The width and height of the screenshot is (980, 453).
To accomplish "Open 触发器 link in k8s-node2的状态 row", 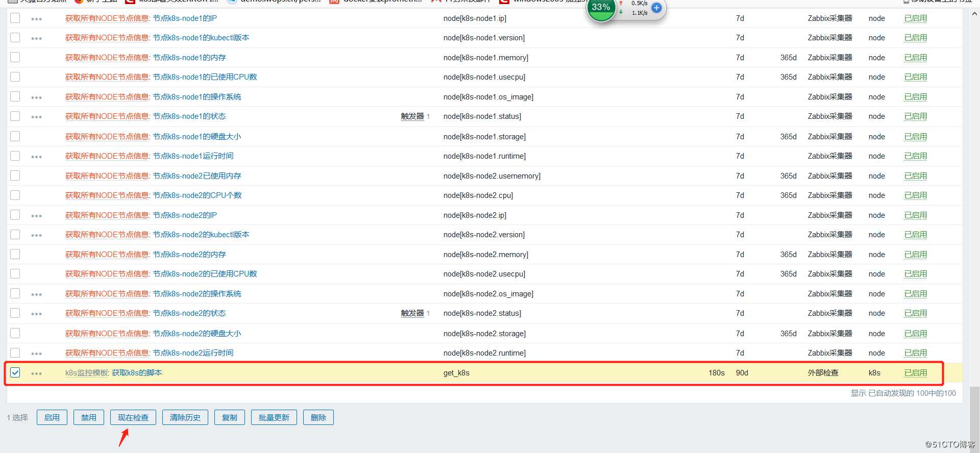I will pos(412,313).
